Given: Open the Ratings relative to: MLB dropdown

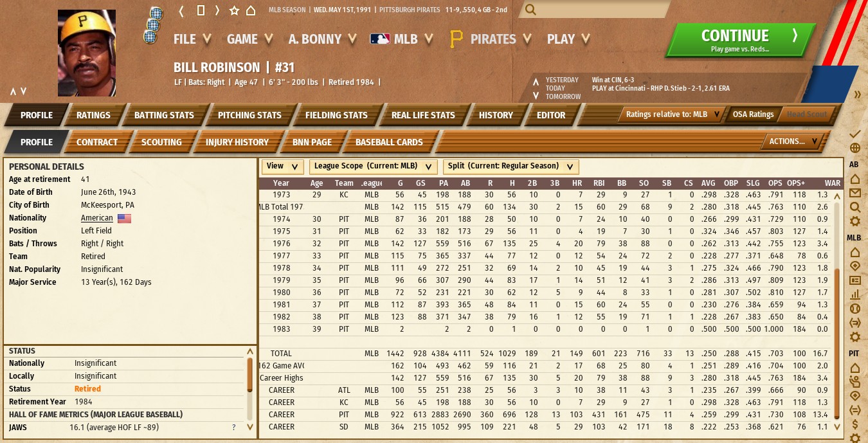Looking at the screenshot, I should pyautogui.click(x=673, y=114).
